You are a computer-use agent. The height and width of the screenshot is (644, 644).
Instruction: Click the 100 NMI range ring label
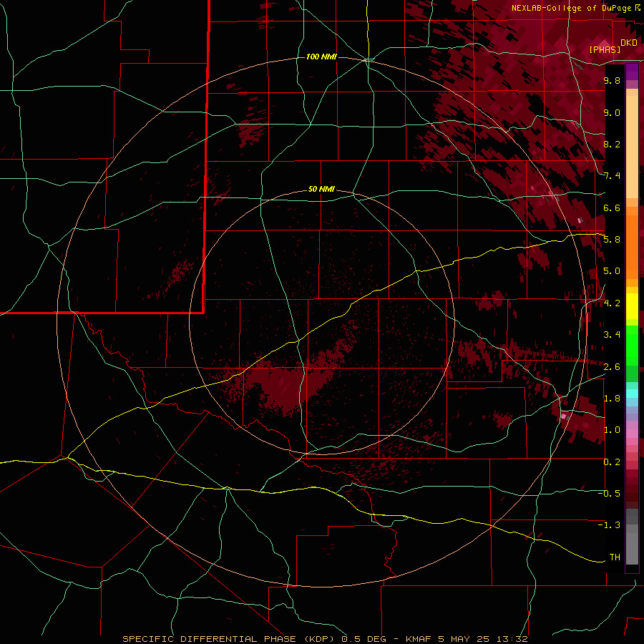pyautogui.click(x=321, y=57)
